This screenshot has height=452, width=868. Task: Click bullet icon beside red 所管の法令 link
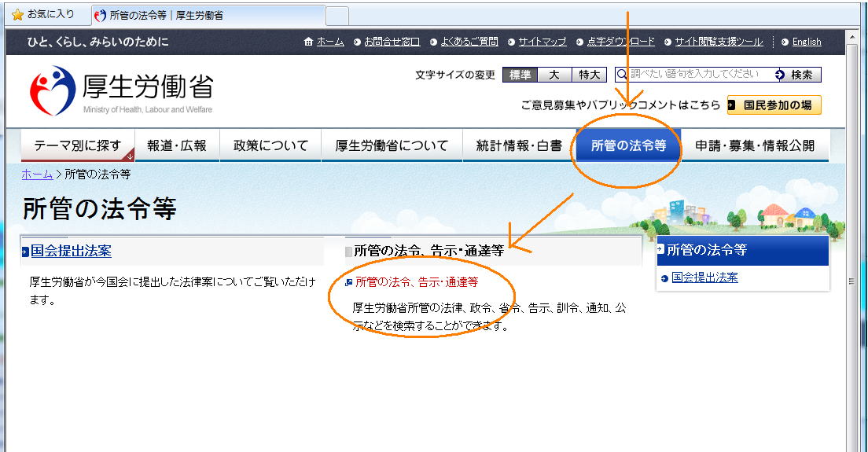[348, 282]
